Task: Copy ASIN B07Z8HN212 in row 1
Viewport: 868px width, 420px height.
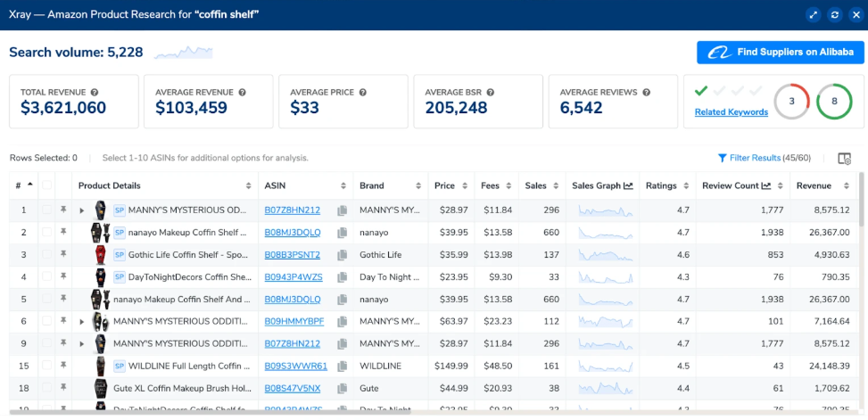Action: pyautogui.click(x=342, y=210)
